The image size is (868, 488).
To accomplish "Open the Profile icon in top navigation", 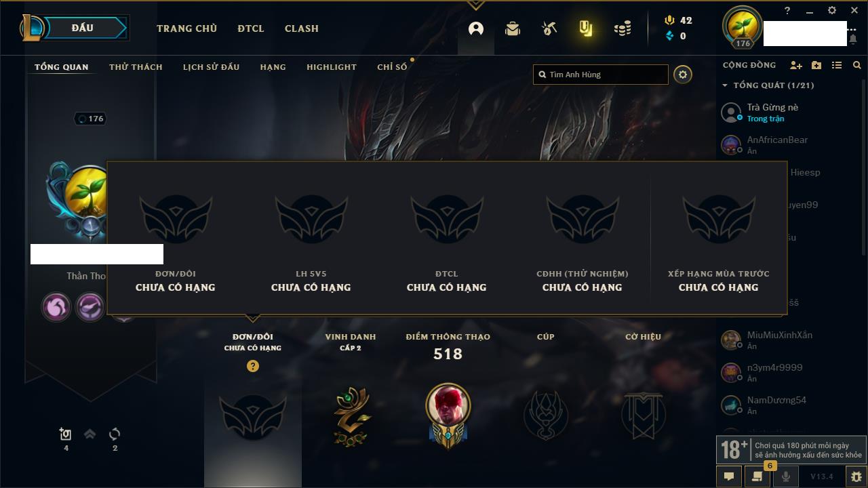I will click(x=476, y=28).
